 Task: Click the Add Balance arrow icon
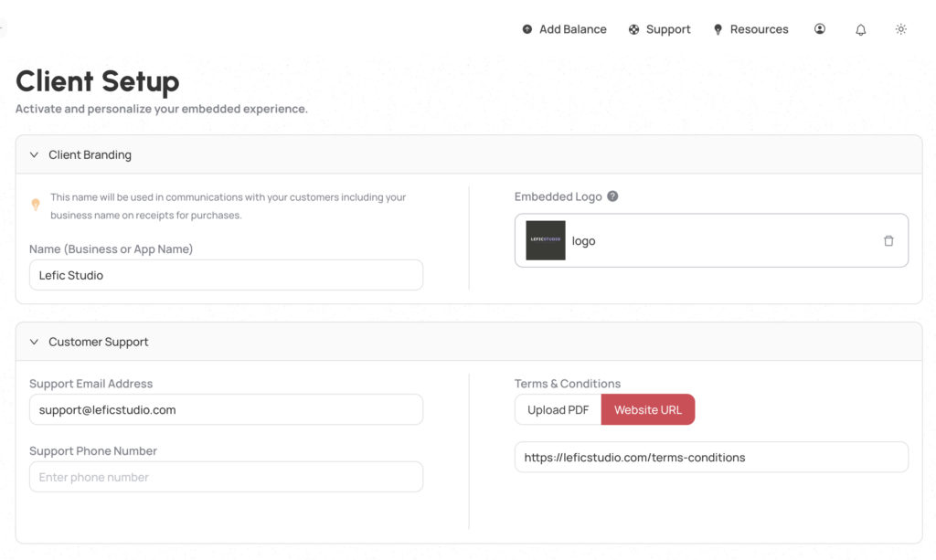pos(527,29)
